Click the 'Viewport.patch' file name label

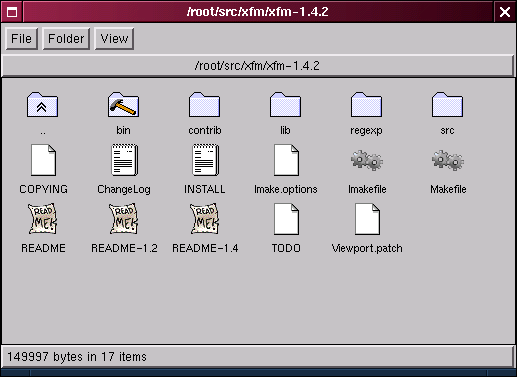[367, 249]
